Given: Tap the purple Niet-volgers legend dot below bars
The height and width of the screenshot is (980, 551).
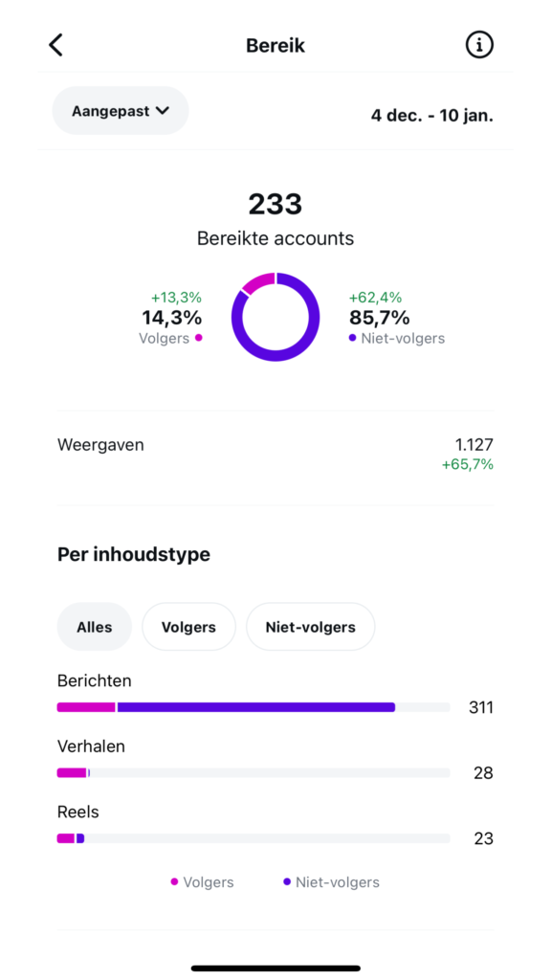Looking at the screenshot, I should pyautogui.click(x=287, y=881).
